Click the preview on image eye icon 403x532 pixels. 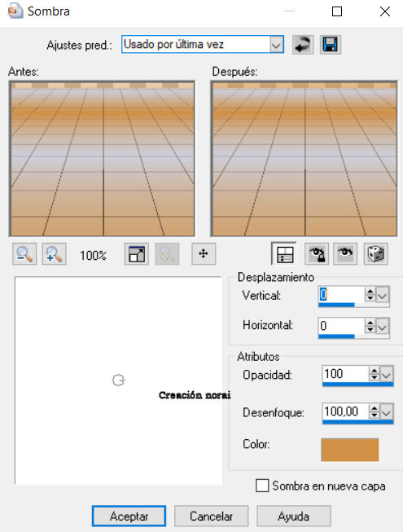point(345,254)
